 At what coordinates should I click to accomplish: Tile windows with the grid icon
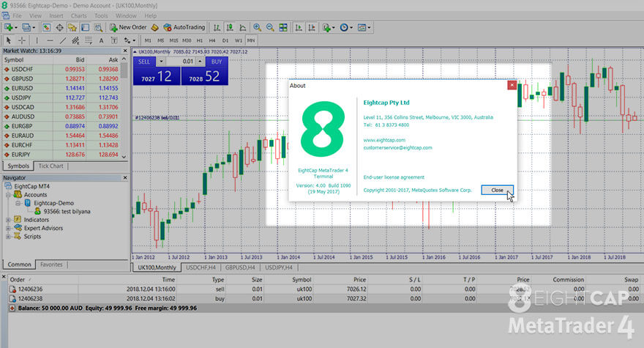pos(283,28)
